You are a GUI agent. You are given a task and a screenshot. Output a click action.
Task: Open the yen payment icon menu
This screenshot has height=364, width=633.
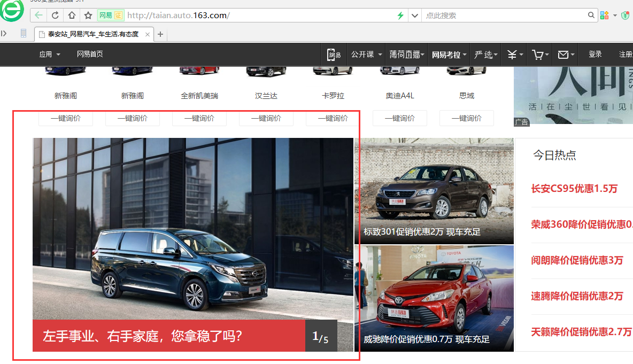(515, 55)
